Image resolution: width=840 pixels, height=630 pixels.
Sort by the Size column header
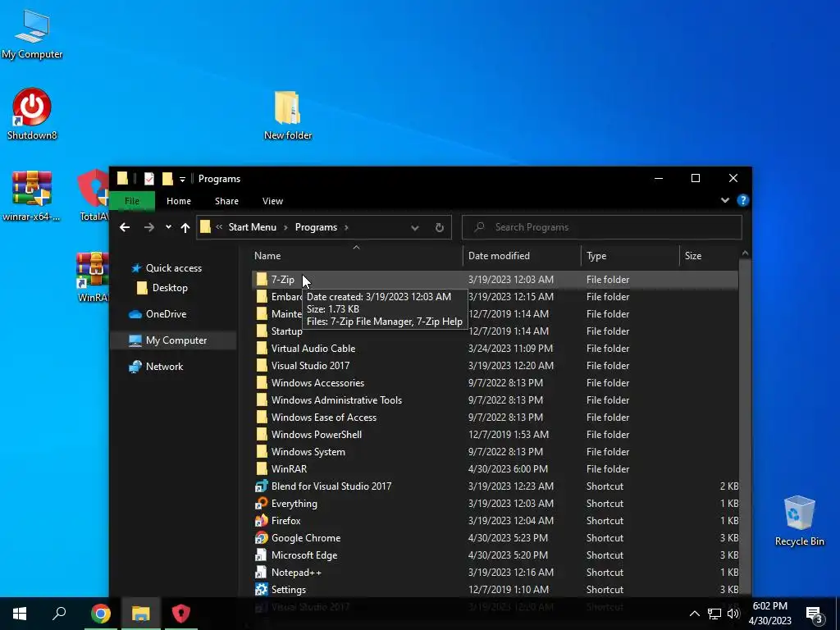(710, 256)
